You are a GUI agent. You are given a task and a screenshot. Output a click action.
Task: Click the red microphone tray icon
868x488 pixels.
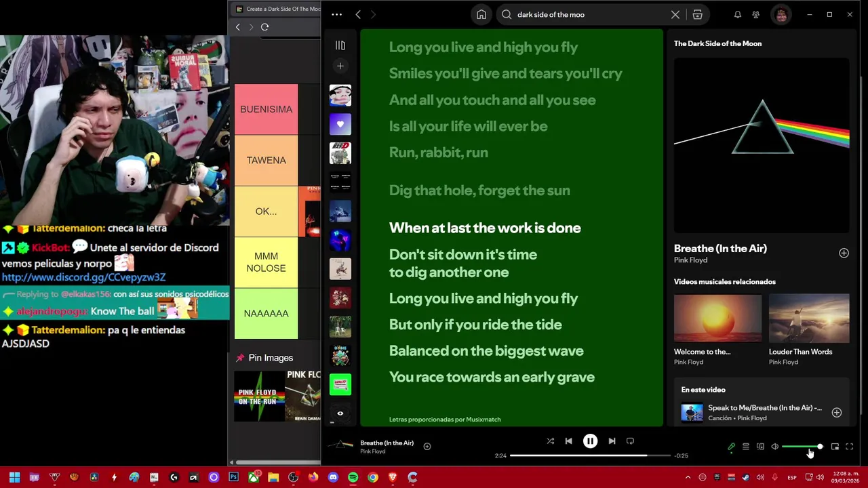coord(774,478)
